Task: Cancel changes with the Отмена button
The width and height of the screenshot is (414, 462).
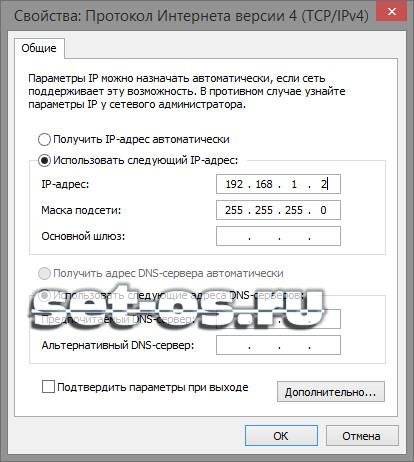Action: (362, 435)
